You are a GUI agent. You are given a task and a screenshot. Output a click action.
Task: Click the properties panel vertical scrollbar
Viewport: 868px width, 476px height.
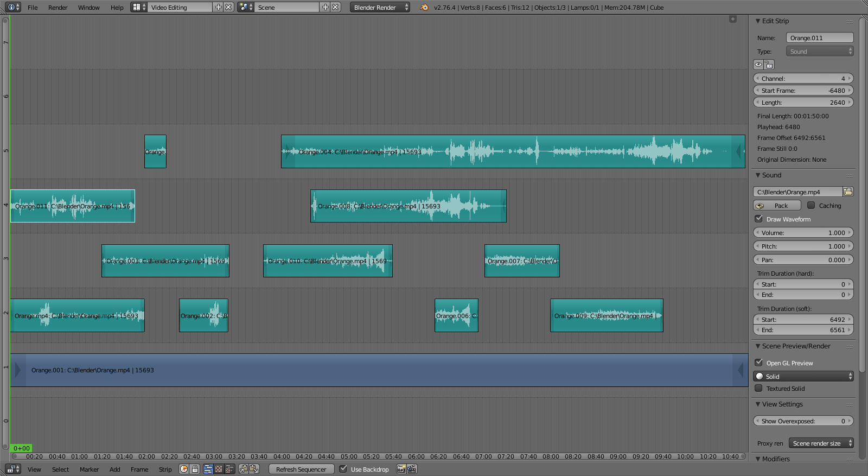click(x=863, y=195)
